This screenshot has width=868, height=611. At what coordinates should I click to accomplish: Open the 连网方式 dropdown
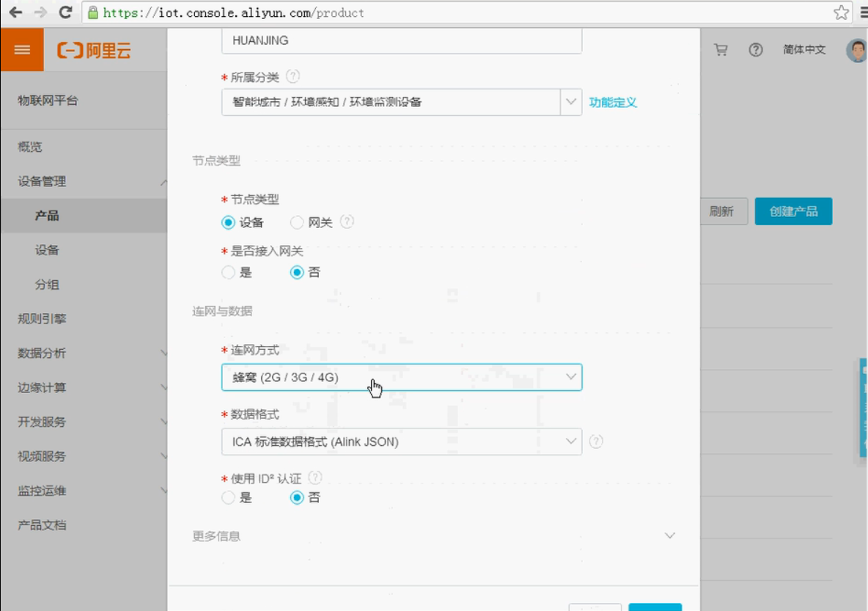[x=401, y=377]
